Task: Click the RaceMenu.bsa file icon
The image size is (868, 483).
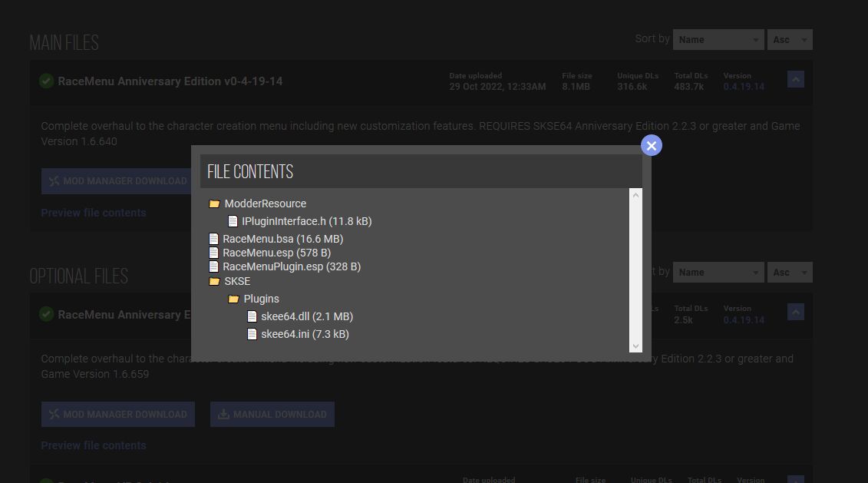Action: pyautogui.click(x=213, y=239)
